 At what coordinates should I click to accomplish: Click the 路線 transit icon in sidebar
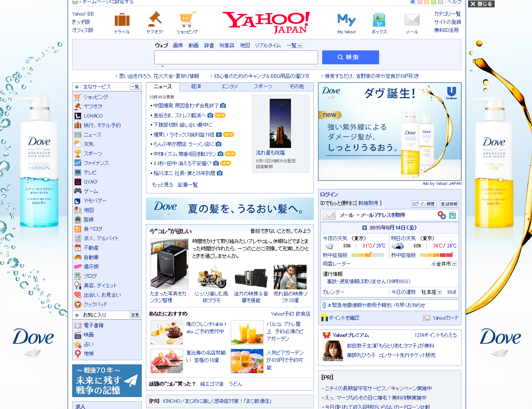click(77, 220)
